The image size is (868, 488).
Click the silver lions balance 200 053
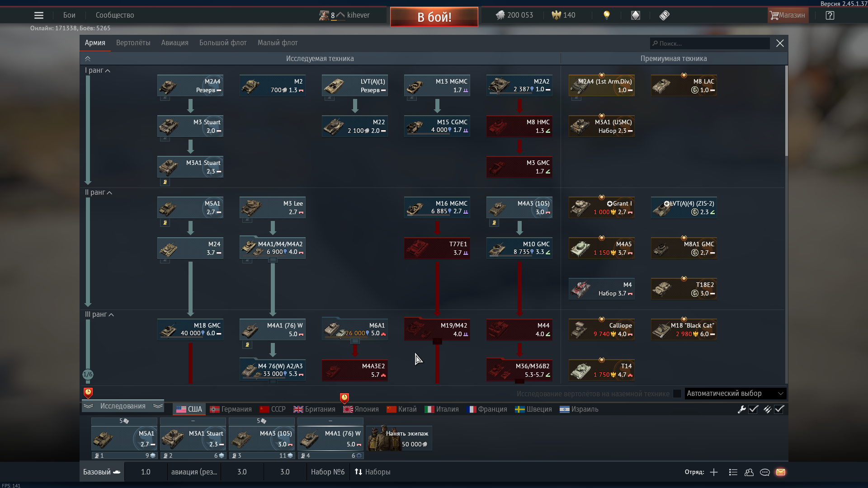click(514, 15)
